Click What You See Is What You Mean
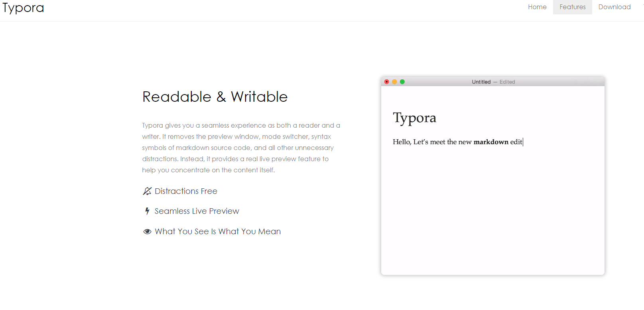644x310 pixels. click(x=218, y=231)
